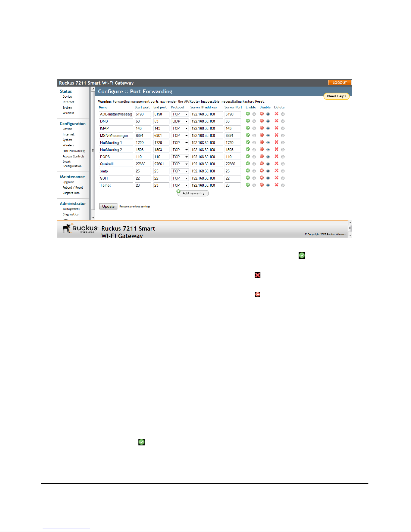Click the red Disable icon in NetMeeting-2 row
The image size is (411, 532).
262,149
